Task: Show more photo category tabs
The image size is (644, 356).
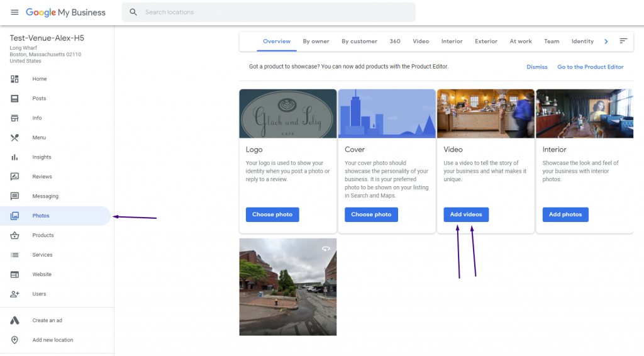Action: pyautogui.click(x=606, y=42)
